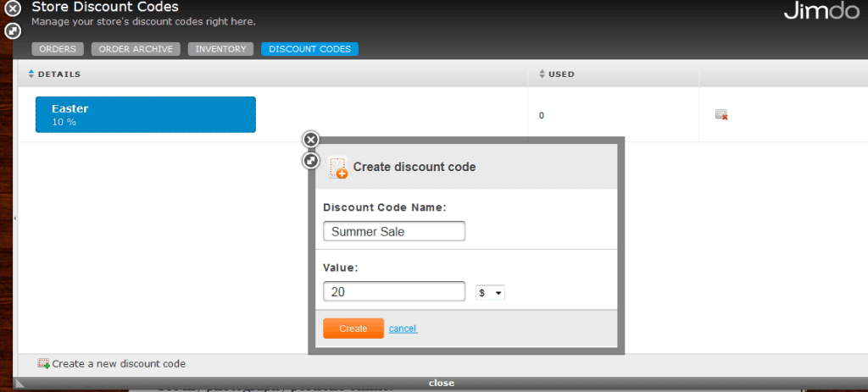Image resolution: width=868 pixels, height=392 pixels.
Task: Select the Easter 10 % discount code
Action: pyautogui.click(x=146, y=114)
